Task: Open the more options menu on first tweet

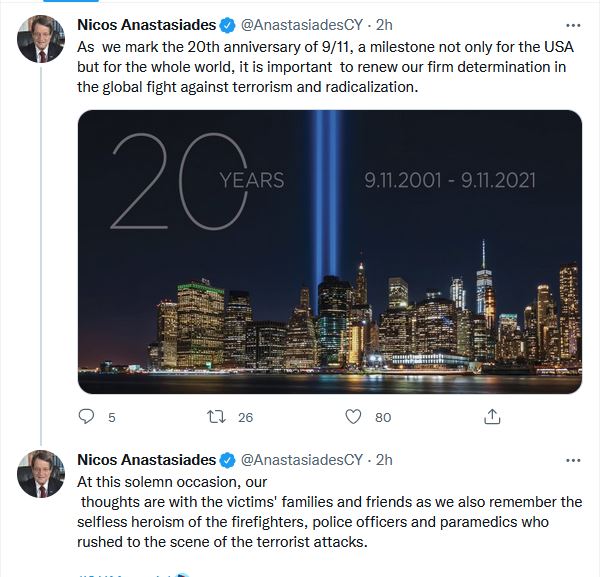Action: point(573,24)
